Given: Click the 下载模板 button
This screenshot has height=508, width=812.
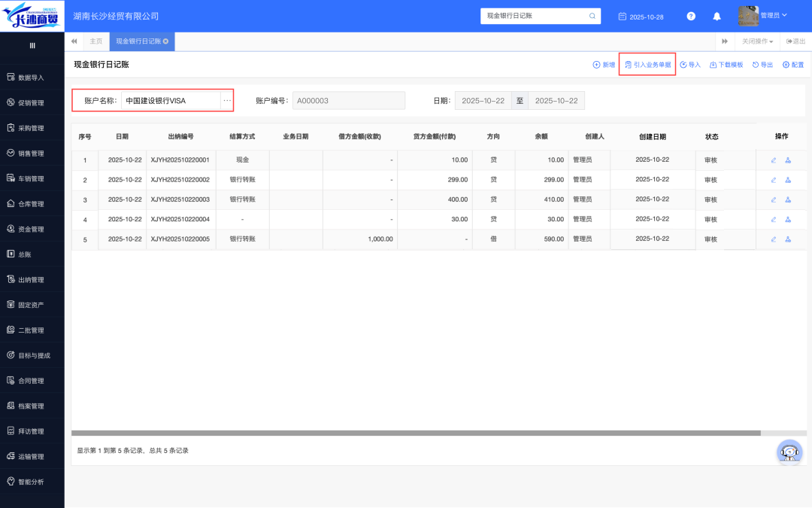Looking at the screenshot, I should coord(726,65).
